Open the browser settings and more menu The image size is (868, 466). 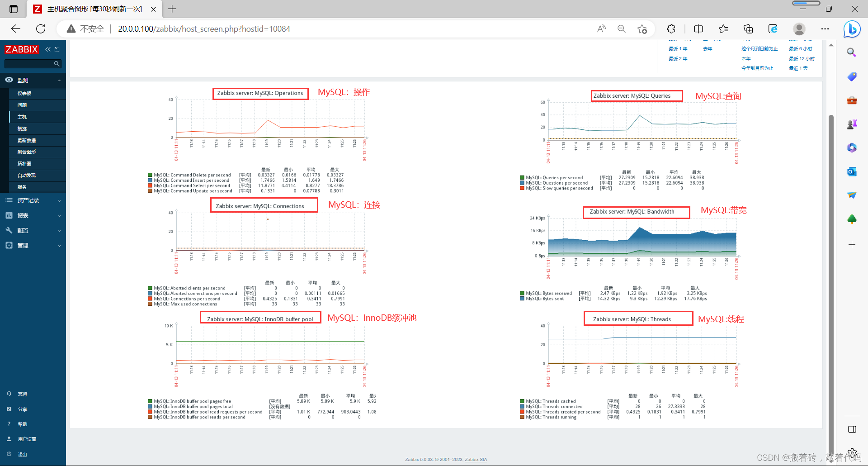click(825, 29)
